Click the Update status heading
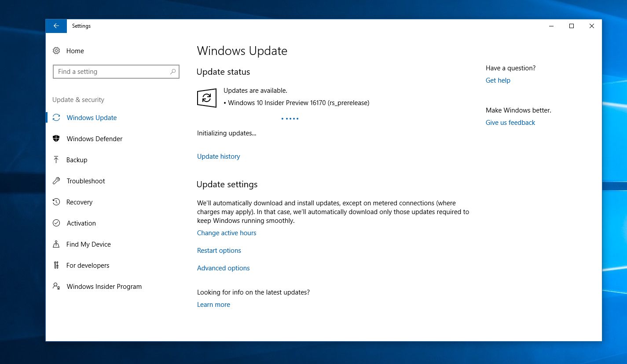 click(x=223, y=72)
